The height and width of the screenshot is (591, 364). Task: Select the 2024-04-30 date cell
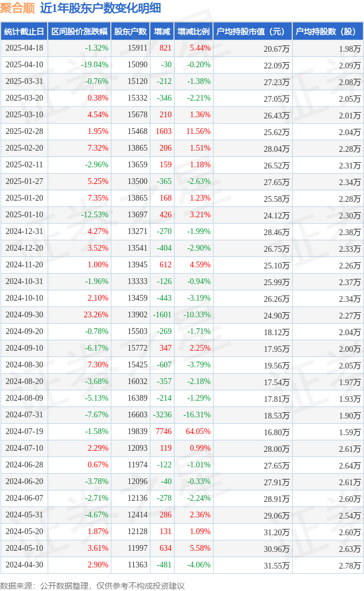tap(24, 565)
